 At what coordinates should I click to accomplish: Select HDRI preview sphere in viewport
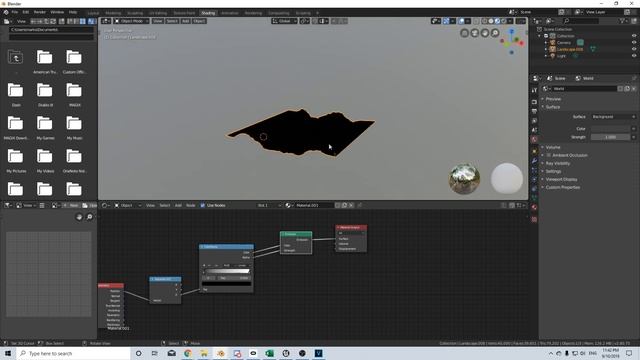click(x=464, y=179)
